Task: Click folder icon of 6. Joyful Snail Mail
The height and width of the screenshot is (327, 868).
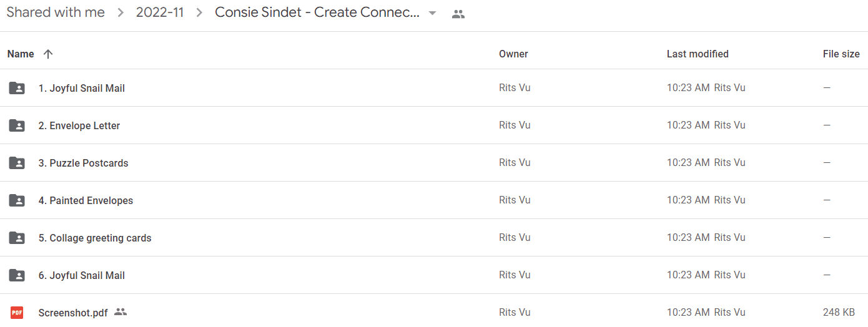Action: click(x=17, y=275)
